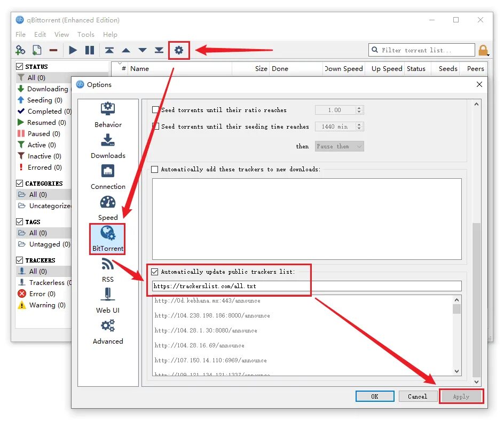504x421 pixels.
Task: Open the Downloads options page
Action: coord(108,146)
